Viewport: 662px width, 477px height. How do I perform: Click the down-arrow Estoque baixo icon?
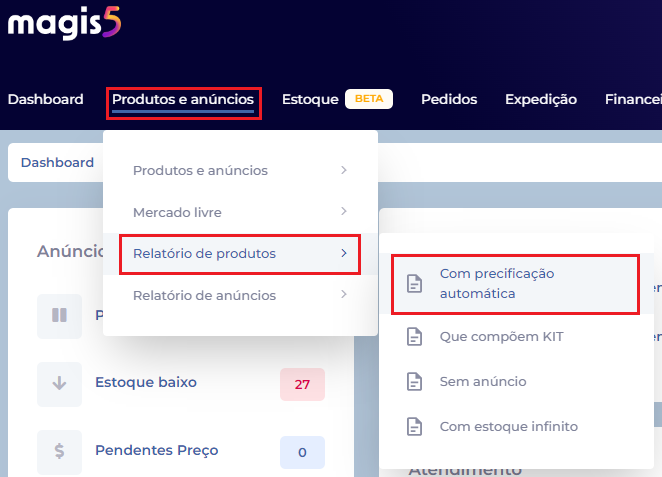coord(60,384)
